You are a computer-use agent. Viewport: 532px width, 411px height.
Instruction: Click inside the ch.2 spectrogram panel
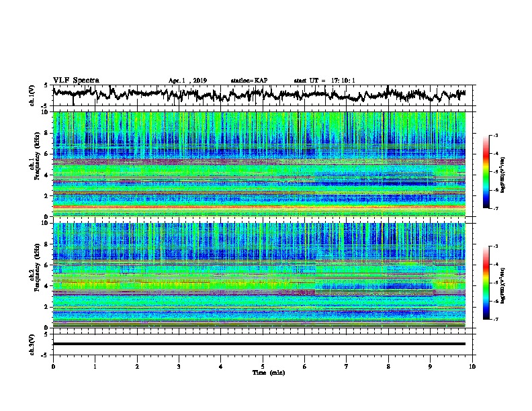click(x=259, y=275)
